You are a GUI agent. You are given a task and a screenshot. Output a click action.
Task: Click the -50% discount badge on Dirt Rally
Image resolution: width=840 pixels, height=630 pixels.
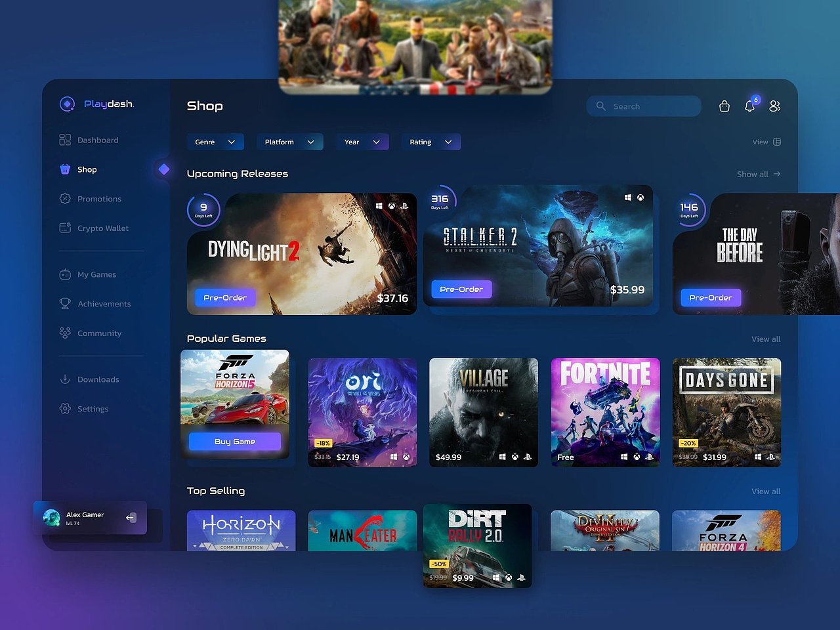438,564
